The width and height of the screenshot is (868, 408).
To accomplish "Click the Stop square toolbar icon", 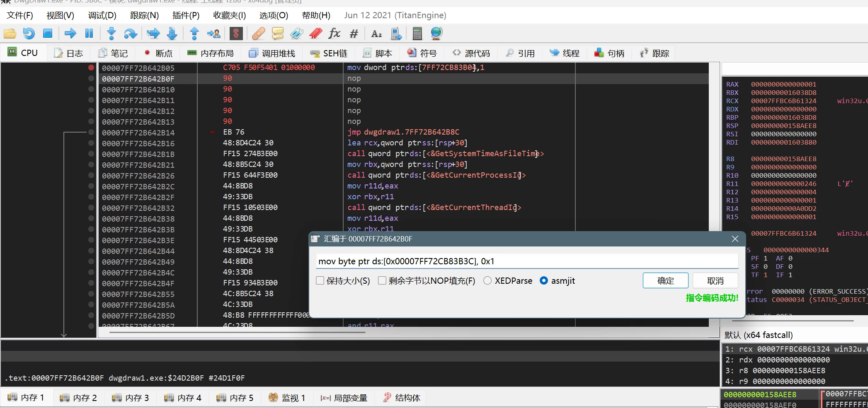I will pos(48,34).
